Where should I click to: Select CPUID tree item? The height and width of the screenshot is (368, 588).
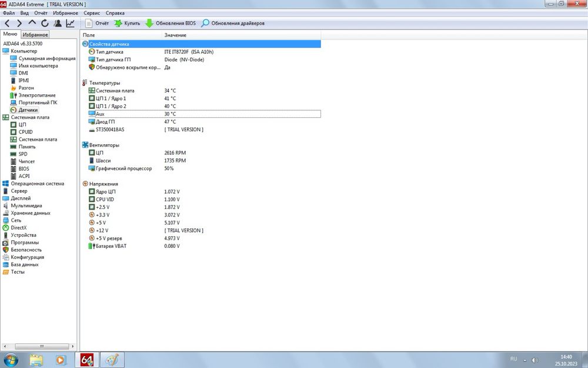pyautogui.click(x=21, y=132)
